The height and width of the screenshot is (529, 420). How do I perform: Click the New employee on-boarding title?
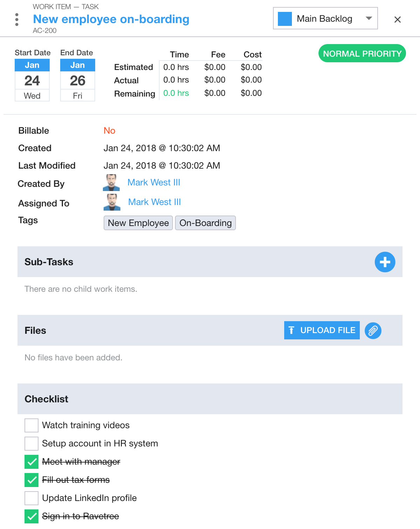tap(111, 20)
